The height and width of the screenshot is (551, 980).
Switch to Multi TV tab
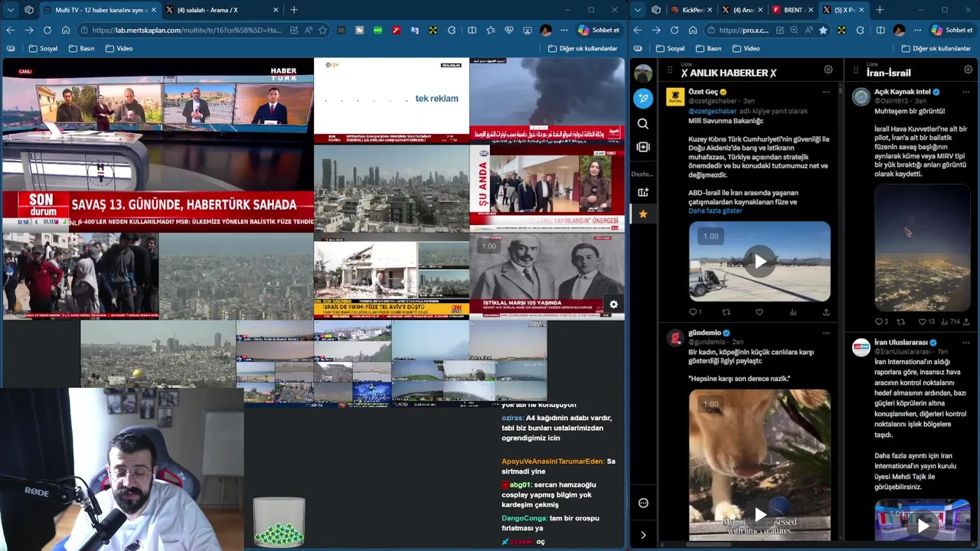pos(100,10)
